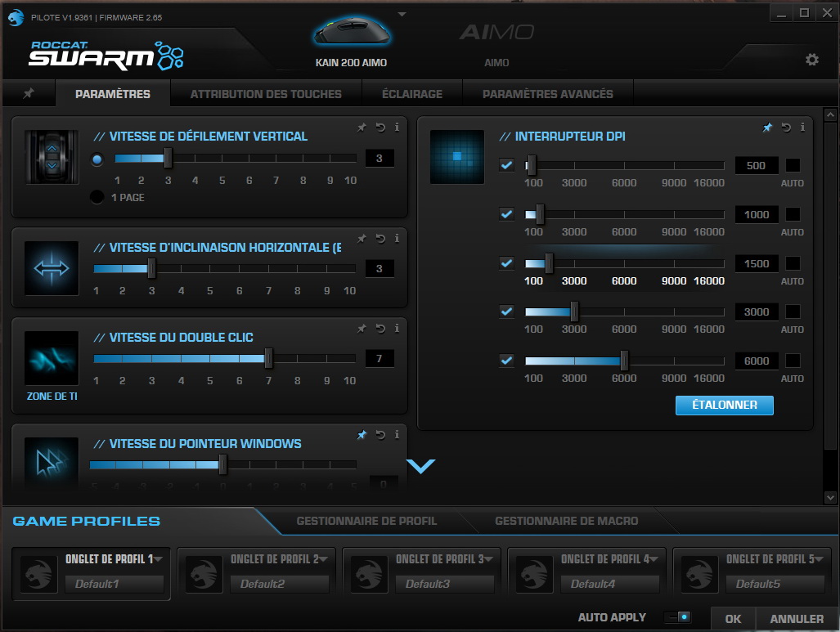Expand device selector arrow above mouse image
Viewport: 840px width, 632px height.
402,14
